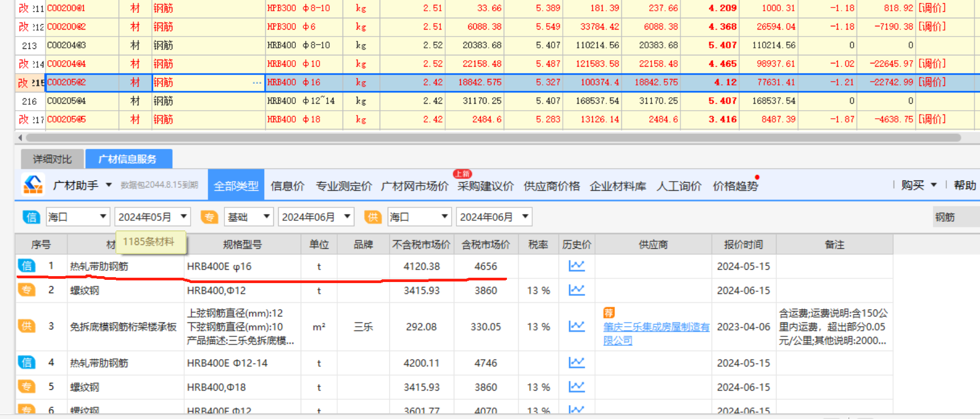The height and width of the screenshot is (419, 980).
Task: Click brand cell 三乐
Action: tap(364, 327)
